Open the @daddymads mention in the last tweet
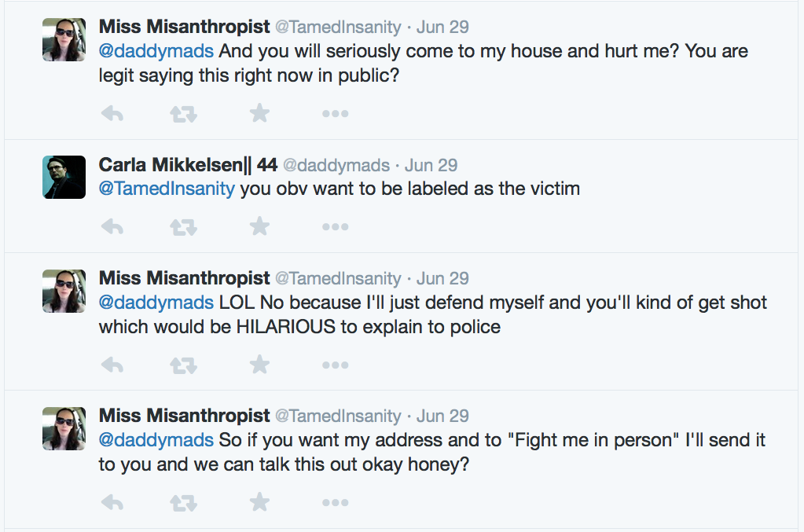 156,440
